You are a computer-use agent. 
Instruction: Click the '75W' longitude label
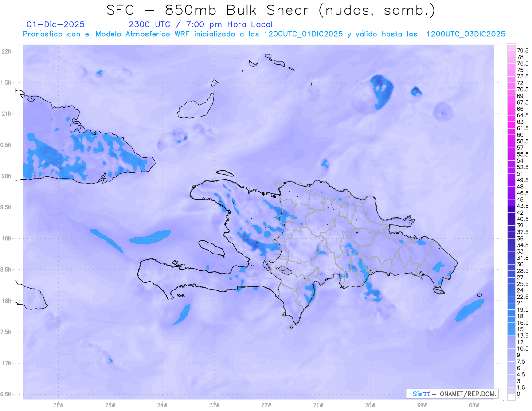(x=110, y=405)
